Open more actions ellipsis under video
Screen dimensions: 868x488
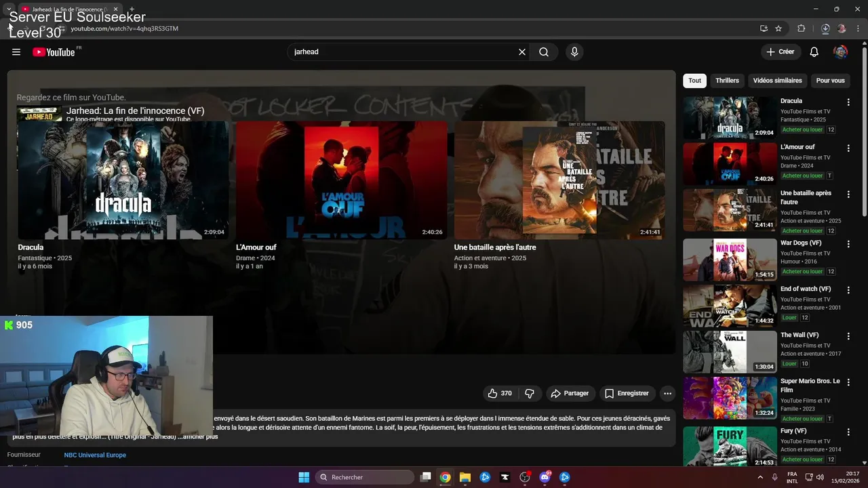667,393
